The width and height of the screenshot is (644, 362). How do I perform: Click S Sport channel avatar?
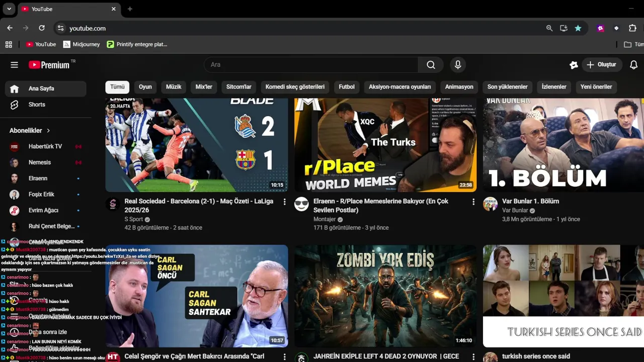pyautogui.click(x=113, y=204)
